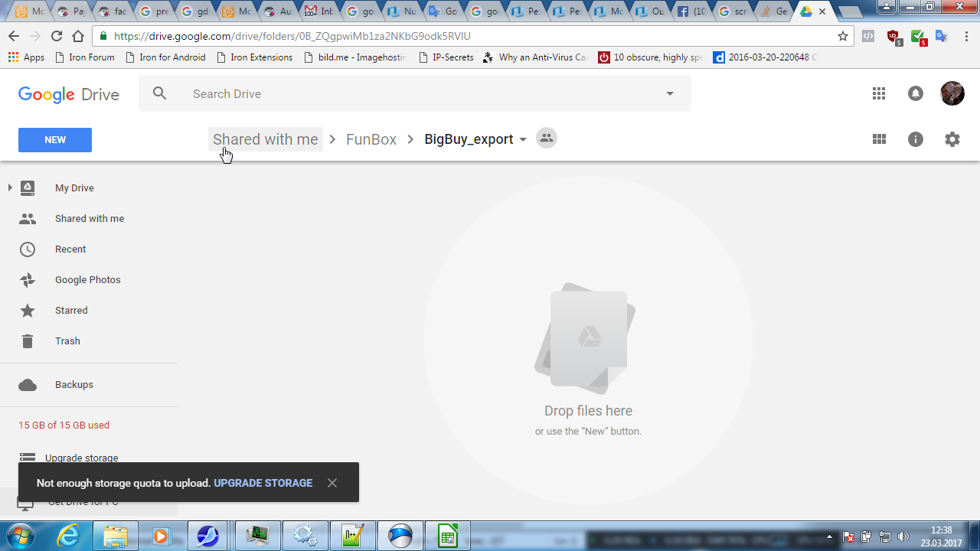Open the Google apps grid launcher
The image size is (980, 551).
879,93
